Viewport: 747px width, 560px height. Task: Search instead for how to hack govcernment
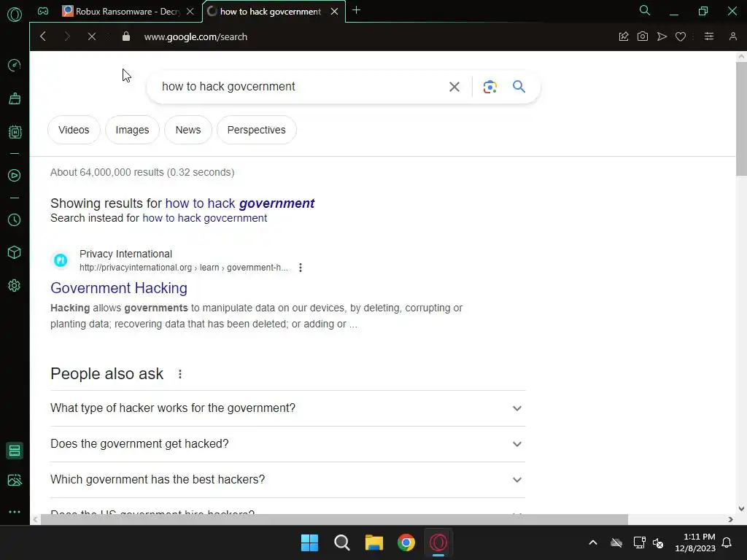[205, 218]
